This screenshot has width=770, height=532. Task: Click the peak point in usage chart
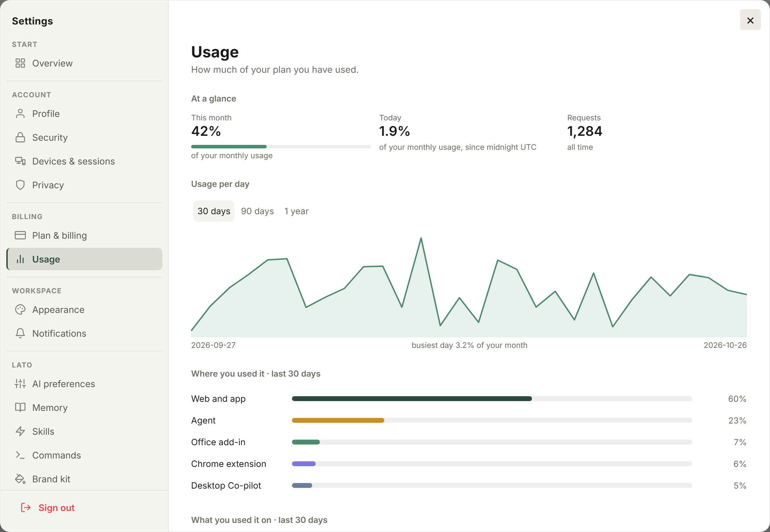(421, 238)
